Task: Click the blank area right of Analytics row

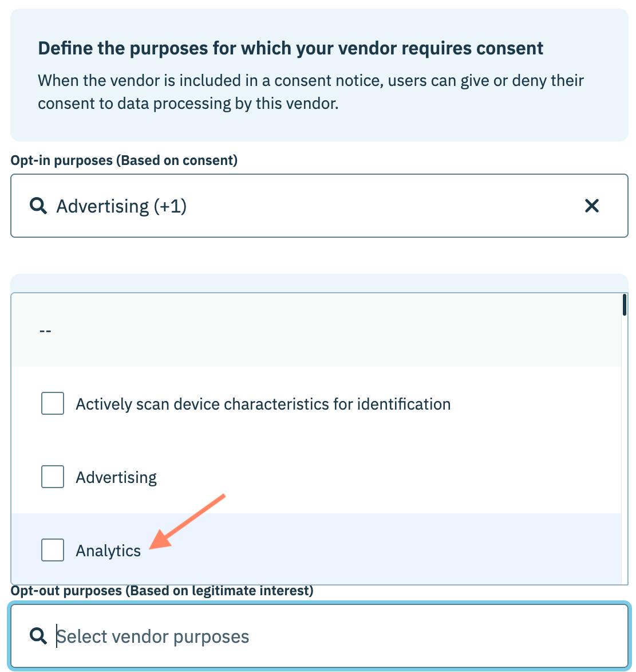Action: point(401,550)
